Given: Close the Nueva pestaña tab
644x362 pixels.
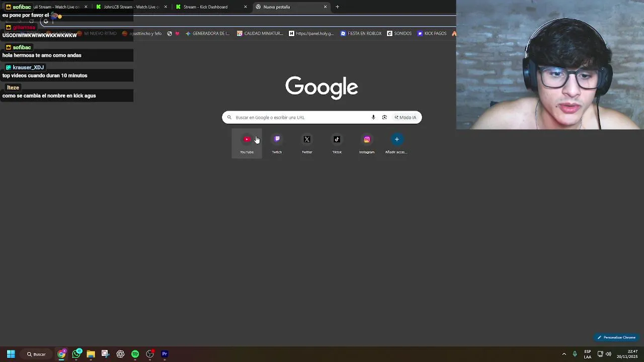Looking at the screenshot, I should click(325, 7).
